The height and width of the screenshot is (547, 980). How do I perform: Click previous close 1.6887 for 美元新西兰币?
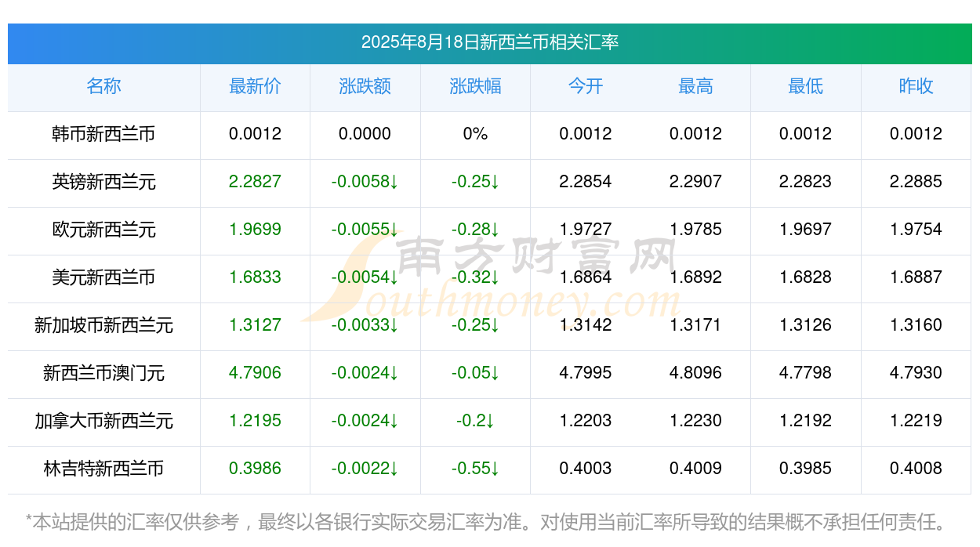pos(916,277)
